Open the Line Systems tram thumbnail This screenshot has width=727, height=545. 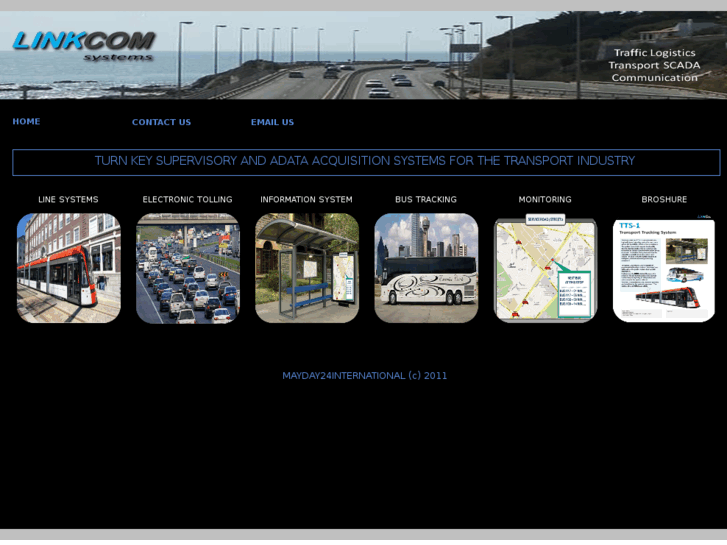pyautogui.click(x=69, y=268)
